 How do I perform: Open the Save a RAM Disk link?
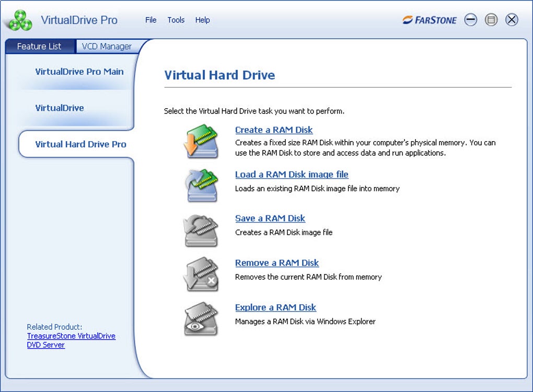pos(270,218)
